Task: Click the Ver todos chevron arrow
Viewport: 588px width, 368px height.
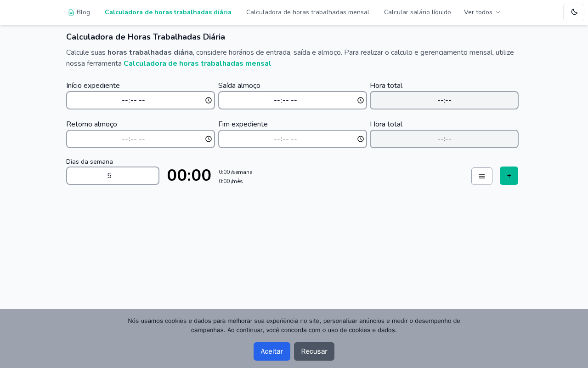Action: [x=498, y=12]
